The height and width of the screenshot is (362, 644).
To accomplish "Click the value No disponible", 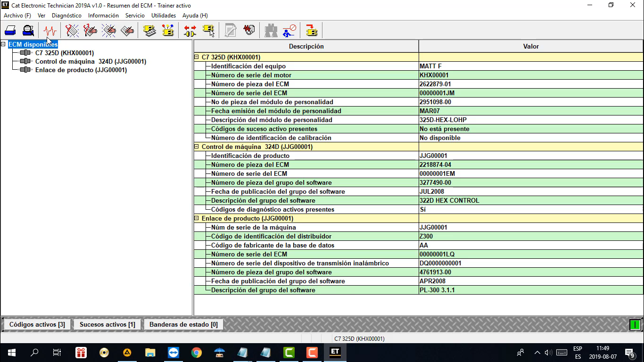I will click(440, 138).
